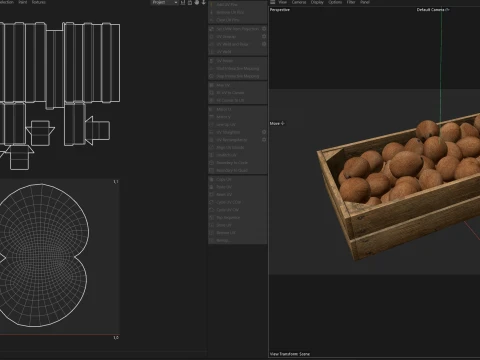Click the Perspective view label
This screenshot has height=360, width=480.
280,10
